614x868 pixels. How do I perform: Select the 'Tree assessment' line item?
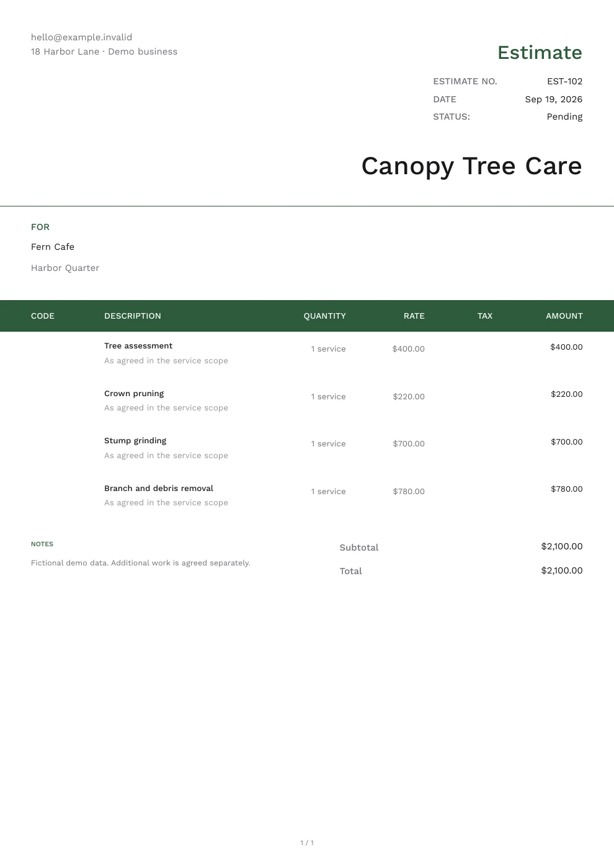tap(138, 346)
